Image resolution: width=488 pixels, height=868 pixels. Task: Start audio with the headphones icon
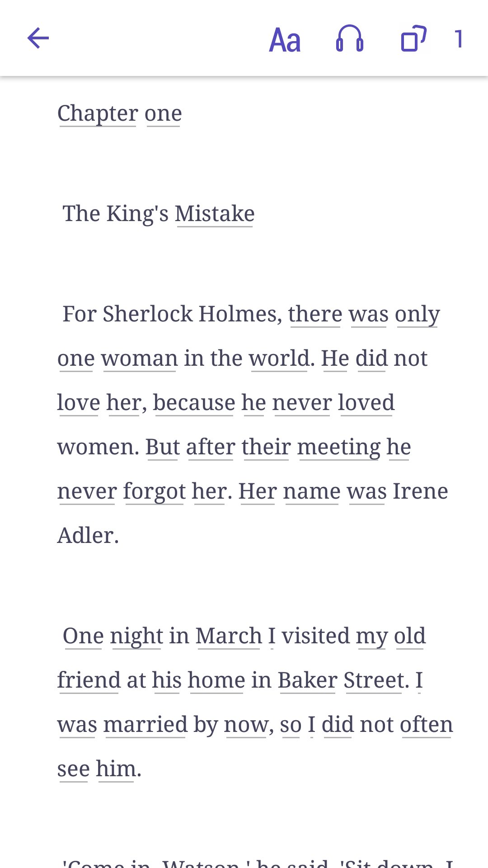350,38
